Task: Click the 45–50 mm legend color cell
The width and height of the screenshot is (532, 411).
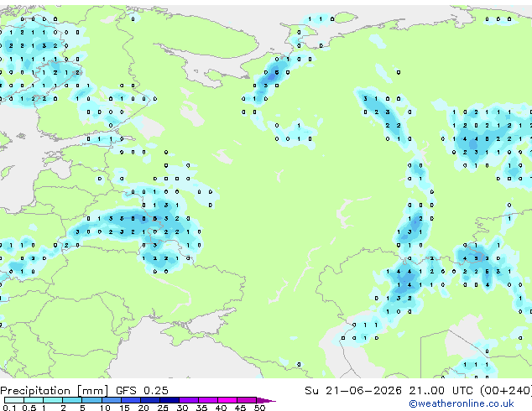Action: [x=247, y=400]
